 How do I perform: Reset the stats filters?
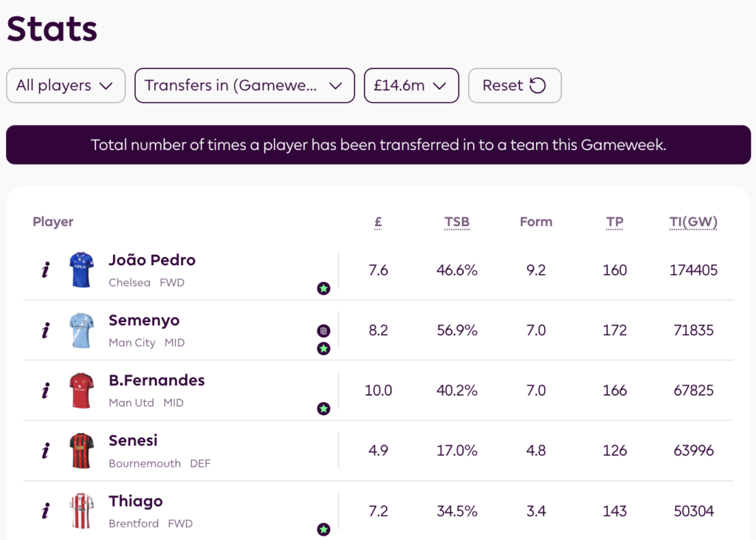(515, 86)
